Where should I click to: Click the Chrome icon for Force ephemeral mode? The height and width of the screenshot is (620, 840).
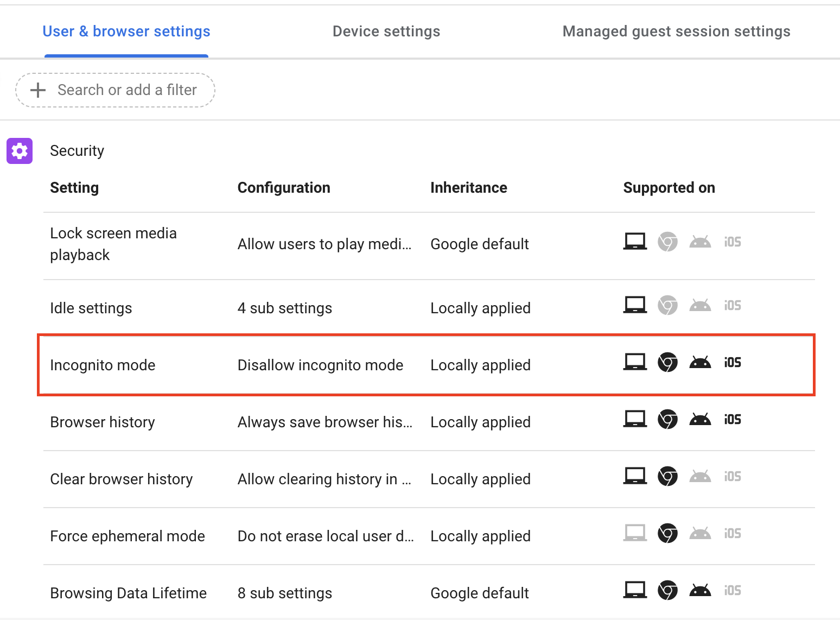667,533
